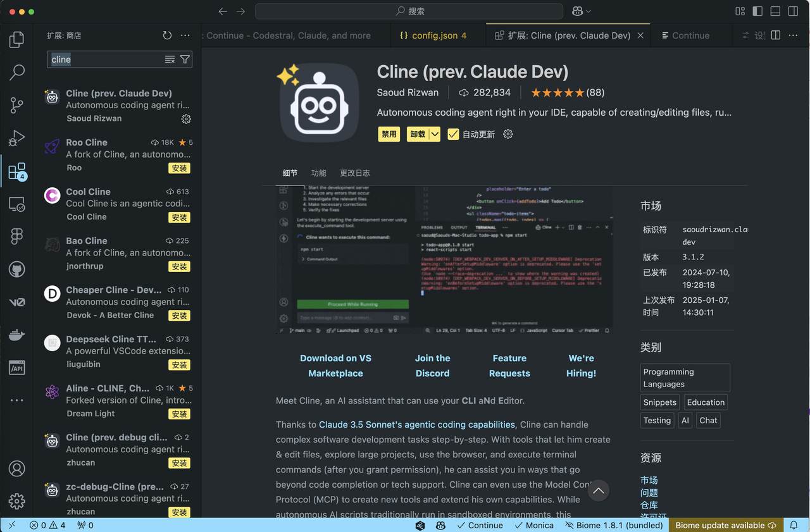Open notifications bell in status bar
Image resolution: width=810 pixels, height=532 pixels.
pos(794,525)
